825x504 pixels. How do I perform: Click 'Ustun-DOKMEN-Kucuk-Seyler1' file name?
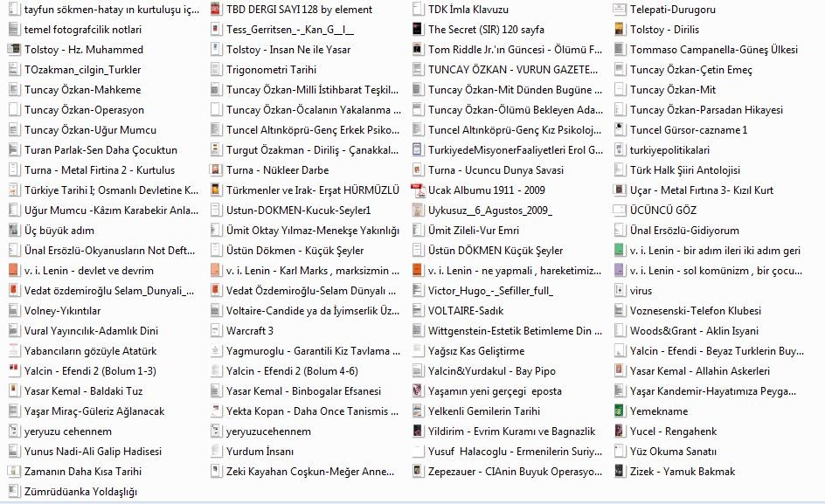click(298, 211)
